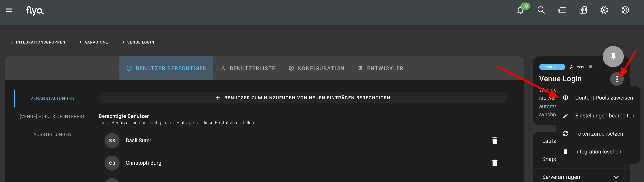Open the three-dot menu beside Venue Login

pos(617,79)
